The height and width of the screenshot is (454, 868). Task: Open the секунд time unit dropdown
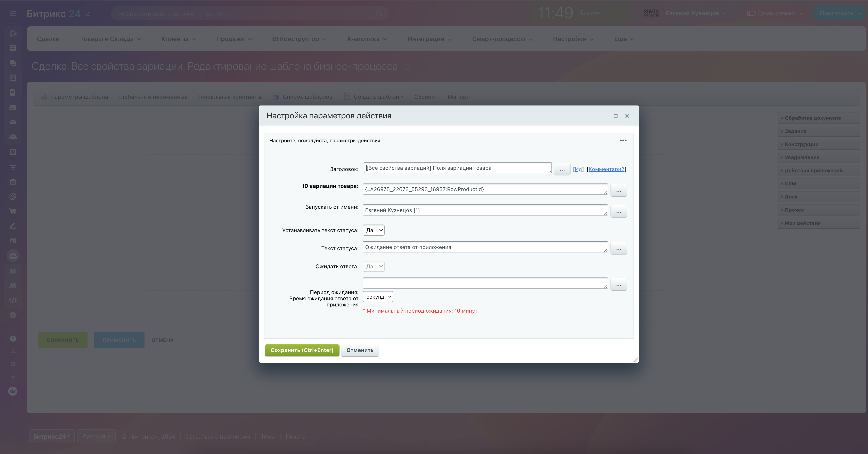378,297
